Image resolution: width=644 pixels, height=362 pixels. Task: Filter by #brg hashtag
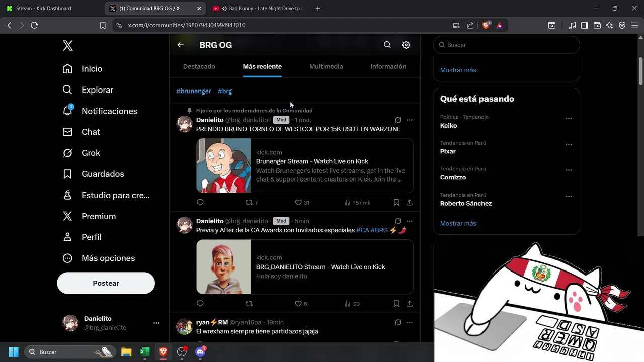pos(225,91)
